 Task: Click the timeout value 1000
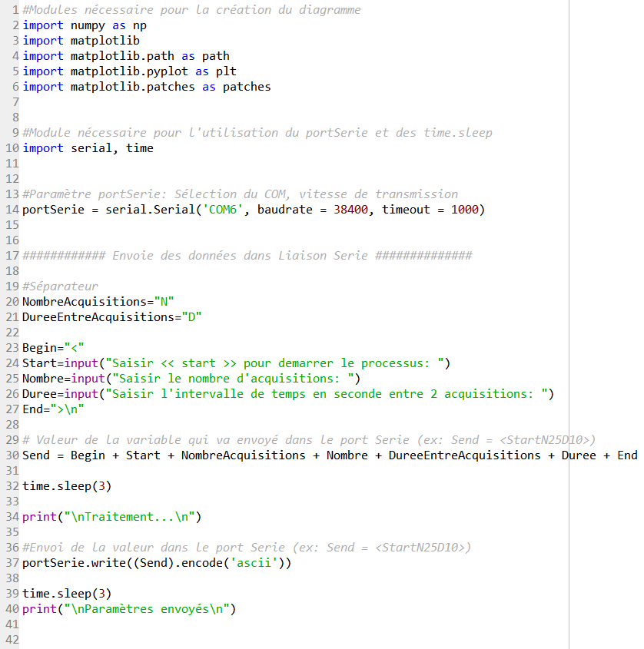(464, 210)
